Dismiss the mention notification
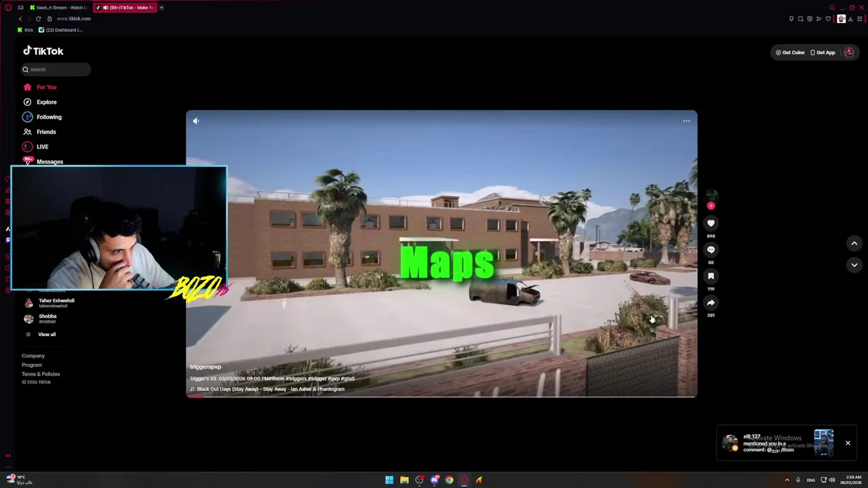Screen dimensions: 868x488 coord(848,443)
